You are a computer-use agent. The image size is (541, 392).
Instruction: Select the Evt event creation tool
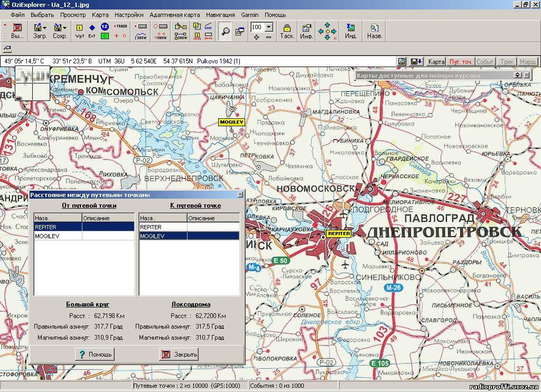tap(92, 31)
